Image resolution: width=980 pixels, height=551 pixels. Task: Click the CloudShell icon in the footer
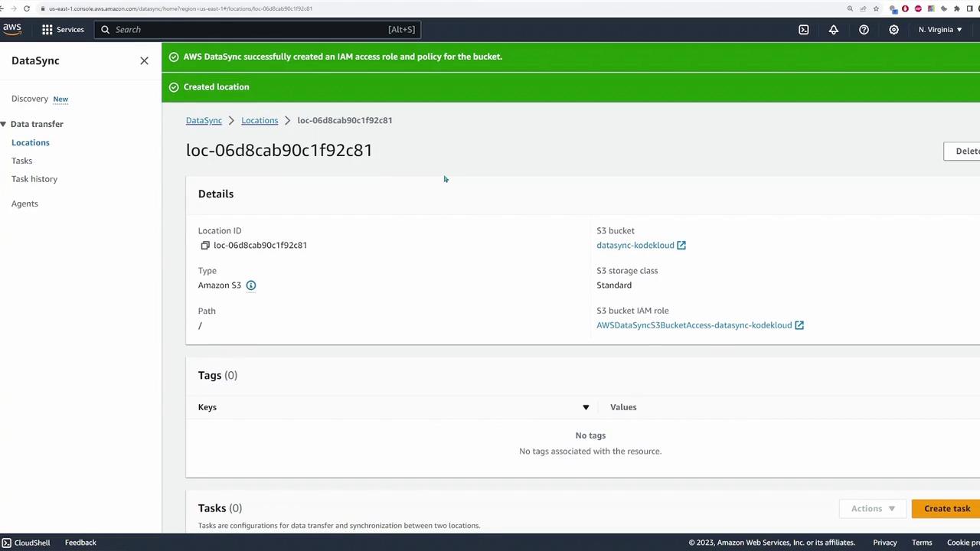click(6, 543)
